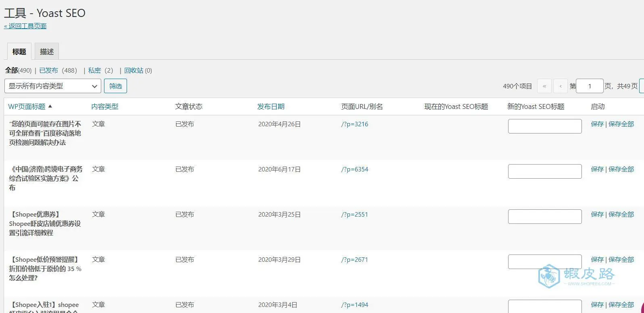
Task: Filter by 私密 items
Action: point(94,70)
